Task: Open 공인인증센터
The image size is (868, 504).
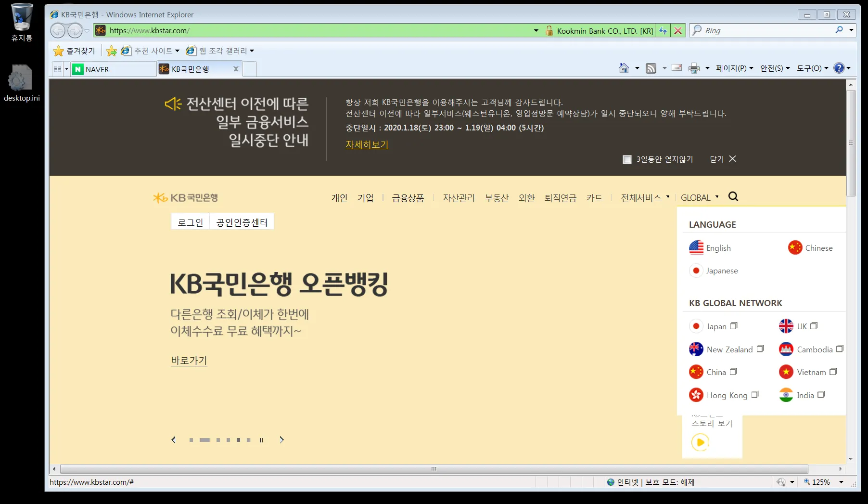Action: click(x=242, y=222)
